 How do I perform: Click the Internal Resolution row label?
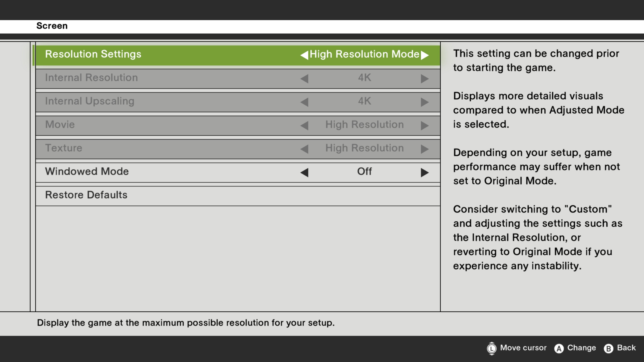91,78
